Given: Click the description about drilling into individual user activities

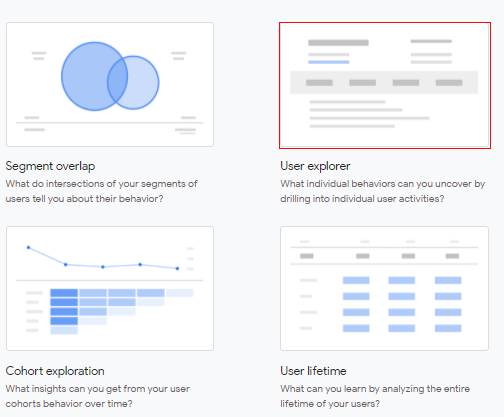Looking at the screenshot, I should point(382,191).
